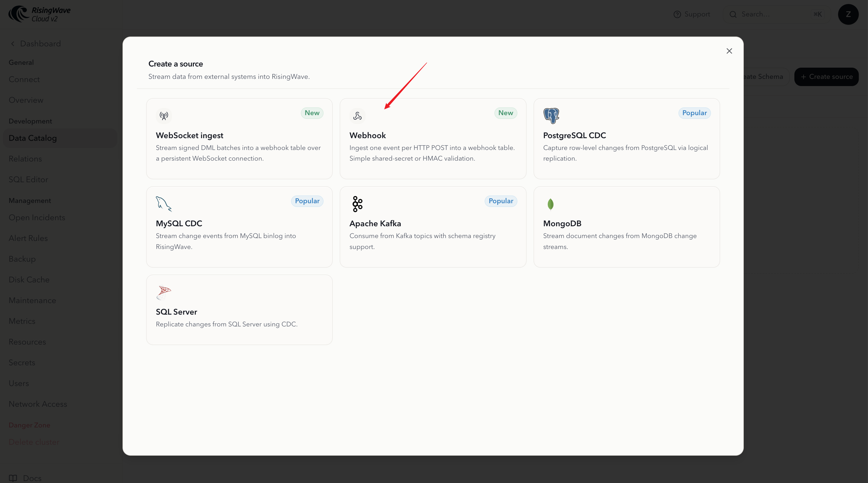Open Relations in sidebar
The width and height of the screenshot is (868, 483).
click(x=25, y=159)
